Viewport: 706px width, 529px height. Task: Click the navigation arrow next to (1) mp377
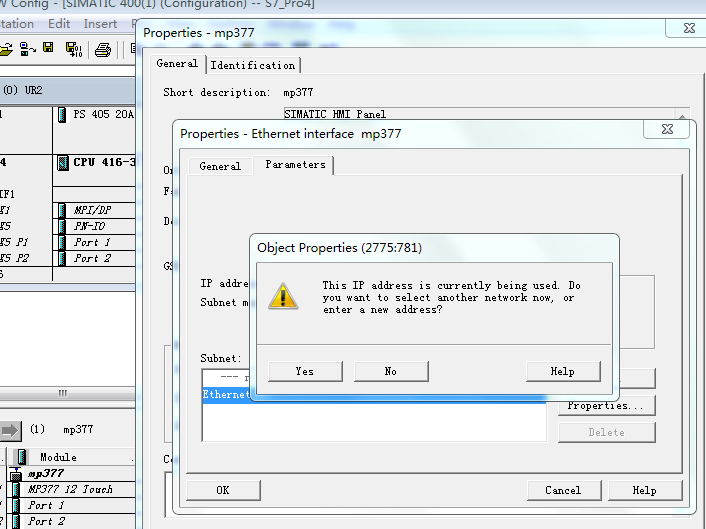10,431
